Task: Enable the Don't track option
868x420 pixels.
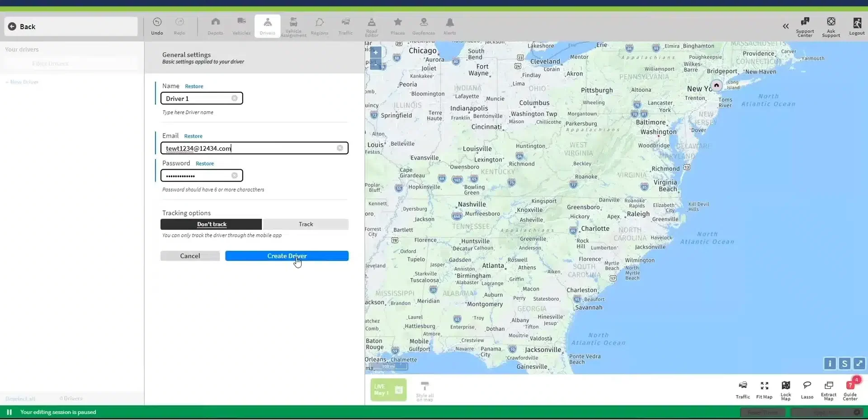Action: click(x=211, y=224)
